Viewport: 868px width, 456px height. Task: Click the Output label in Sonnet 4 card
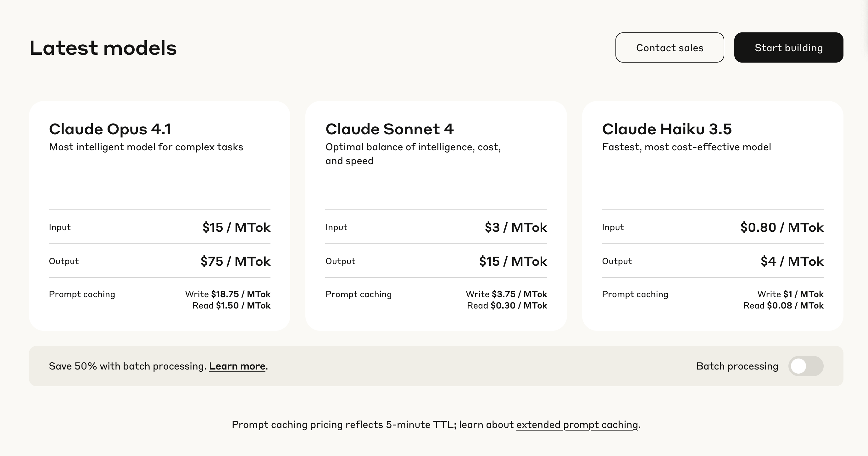[x=340, y=261]
